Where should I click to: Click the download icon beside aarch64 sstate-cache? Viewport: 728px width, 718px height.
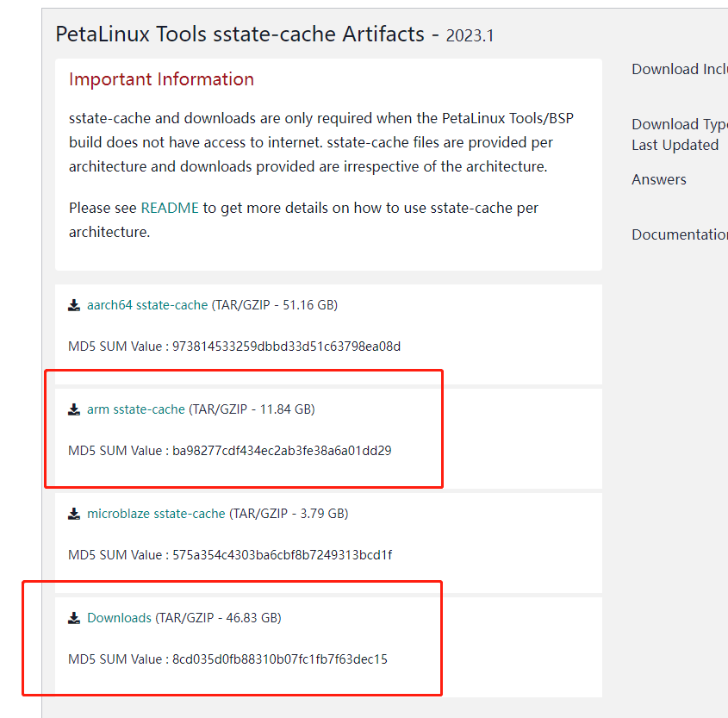coord(74,305)
